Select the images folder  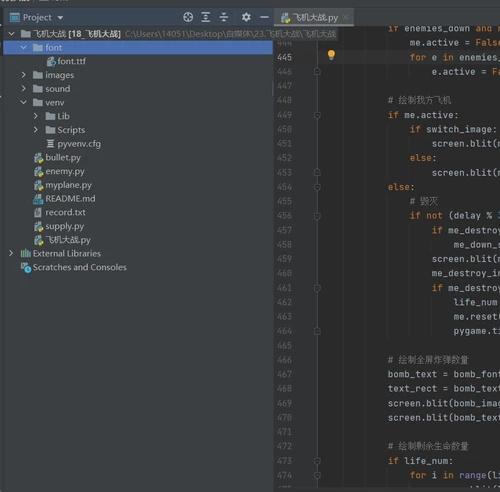pyautogui.click(x=59, y=75)
